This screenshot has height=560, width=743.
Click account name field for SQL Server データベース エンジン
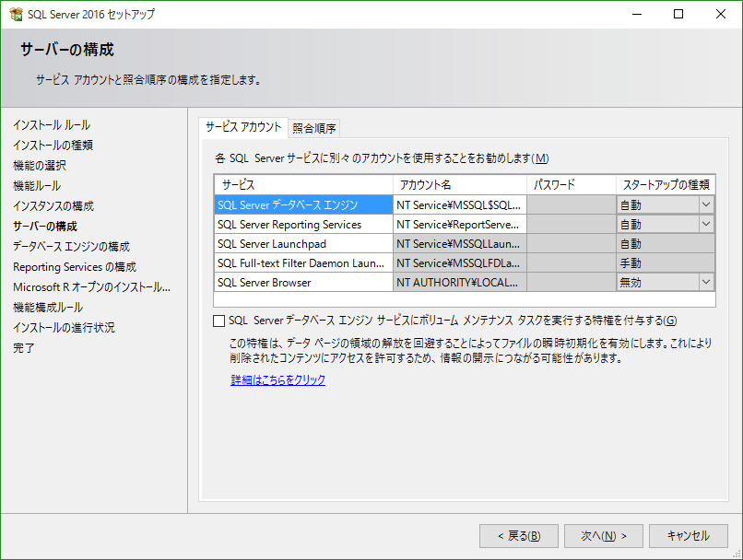pos(459,205)
